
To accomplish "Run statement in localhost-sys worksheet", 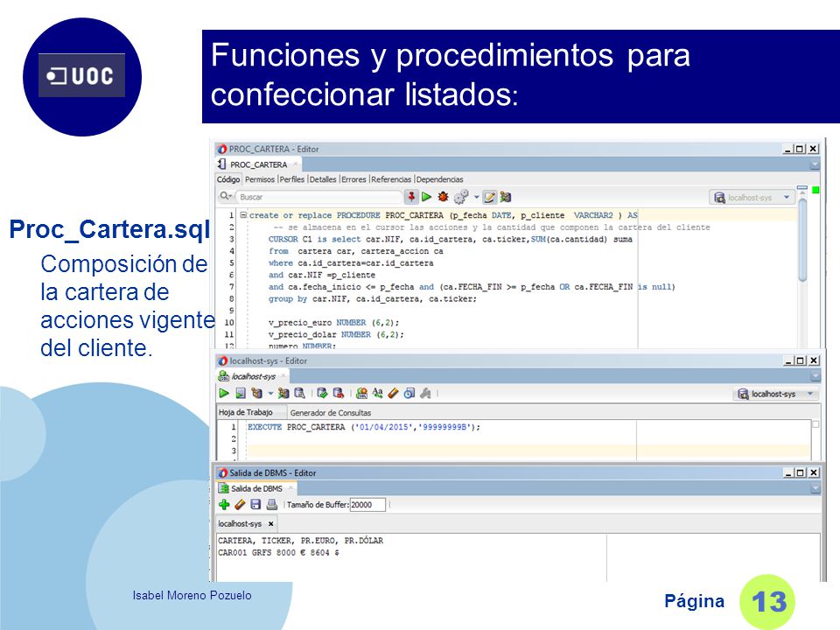I will pyautogui.click(x=224, y=393).
